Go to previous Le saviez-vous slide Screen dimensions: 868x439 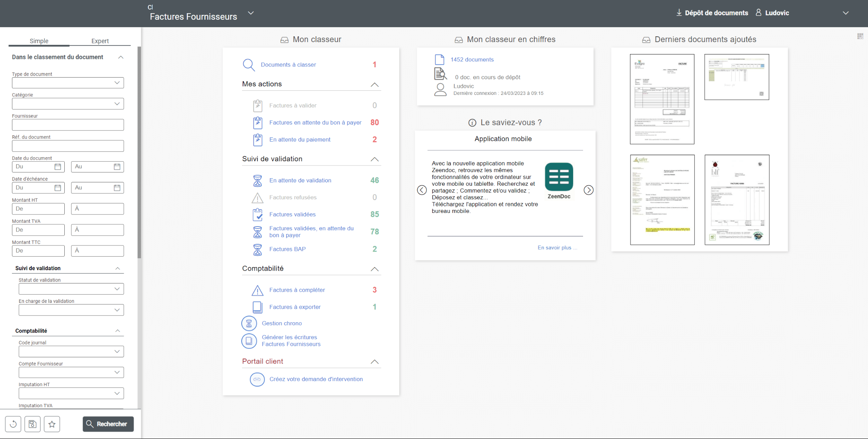422,190
